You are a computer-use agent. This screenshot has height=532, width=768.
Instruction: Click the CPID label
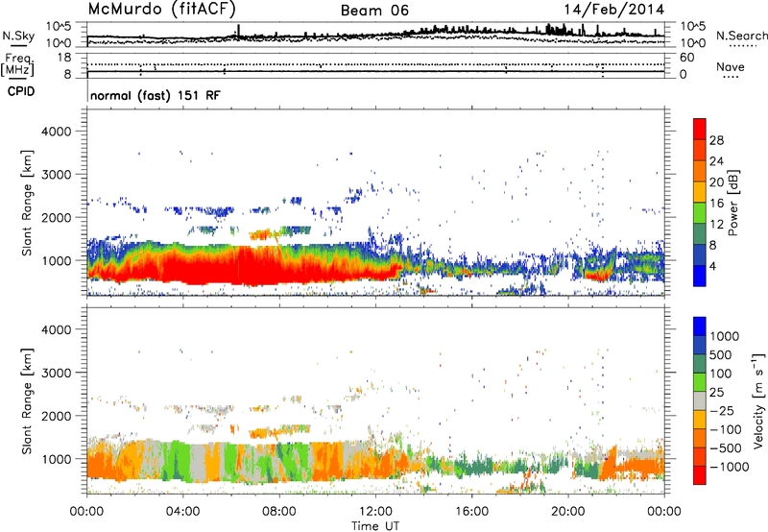point(20,91)
